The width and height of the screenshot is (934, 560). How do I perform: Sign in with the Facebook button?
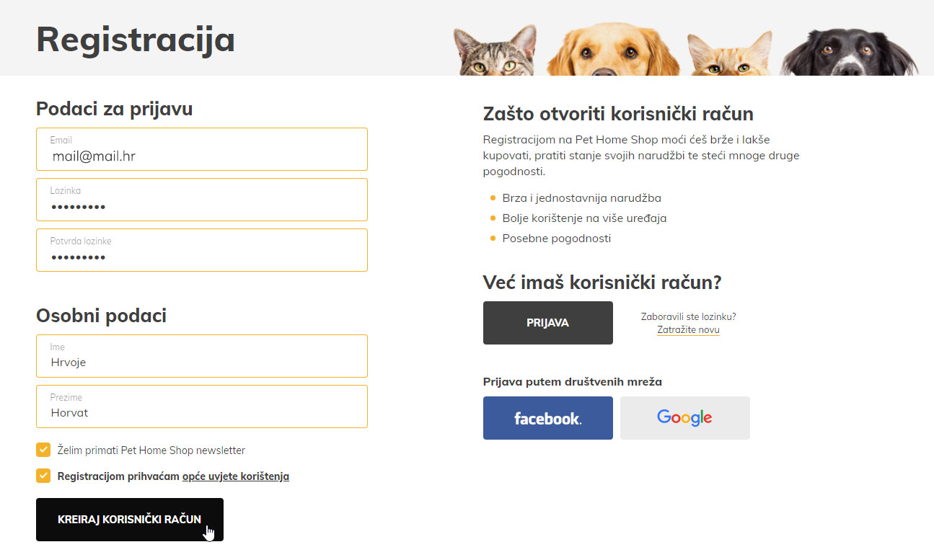(548, 418)
